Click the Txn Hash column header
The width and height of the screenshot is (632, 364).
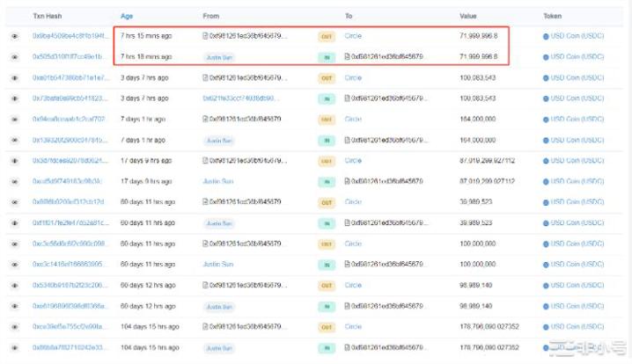pyautogui.click(x=48, y=16)
